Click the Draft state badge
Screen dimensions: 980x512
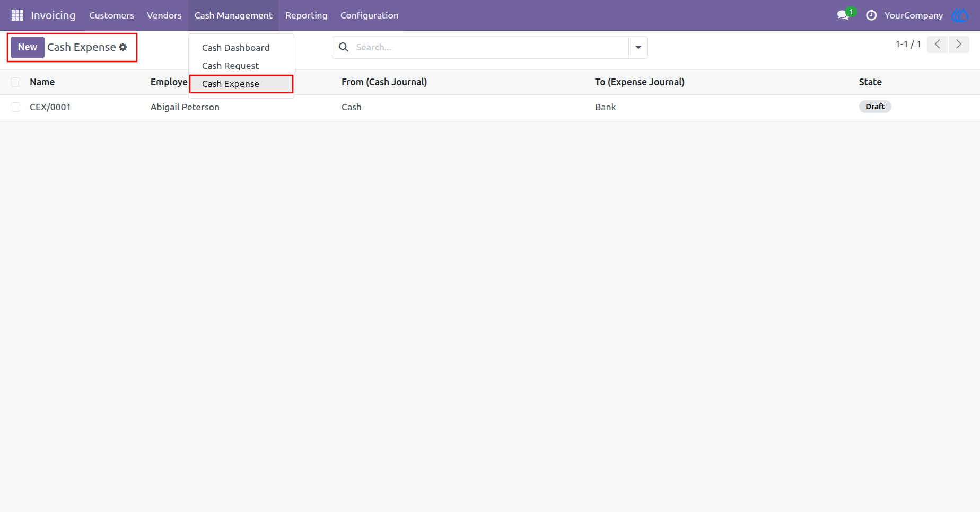click(875, 107)
